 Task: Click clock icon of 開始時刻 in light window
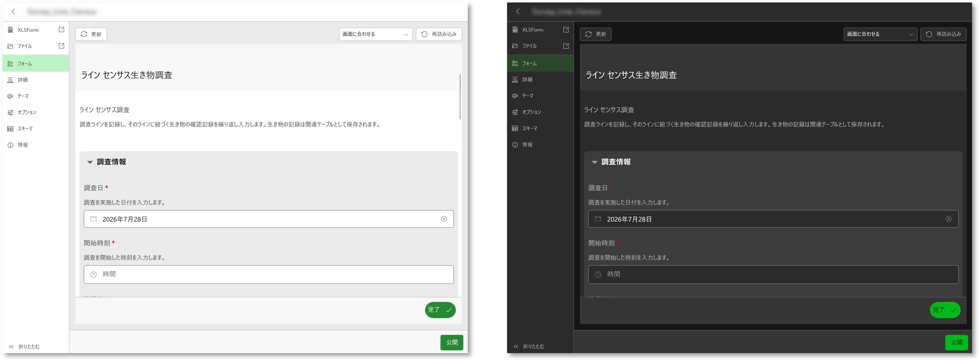click(x=94, y=274)
